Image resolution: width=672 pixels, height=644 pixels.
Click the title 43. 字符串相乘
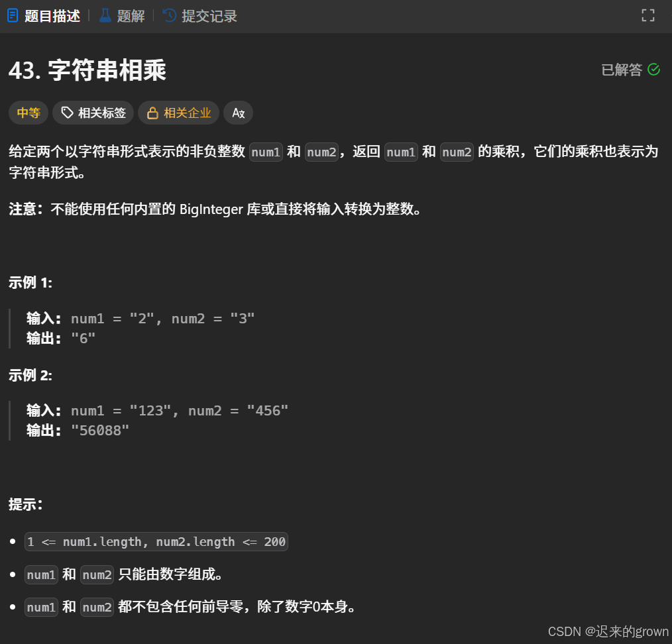pos(87,70)
